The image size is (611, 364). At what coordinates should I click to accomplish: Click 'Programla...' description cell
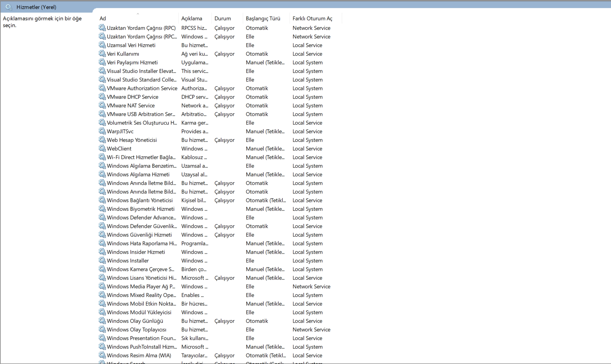(x=195, y=244)
